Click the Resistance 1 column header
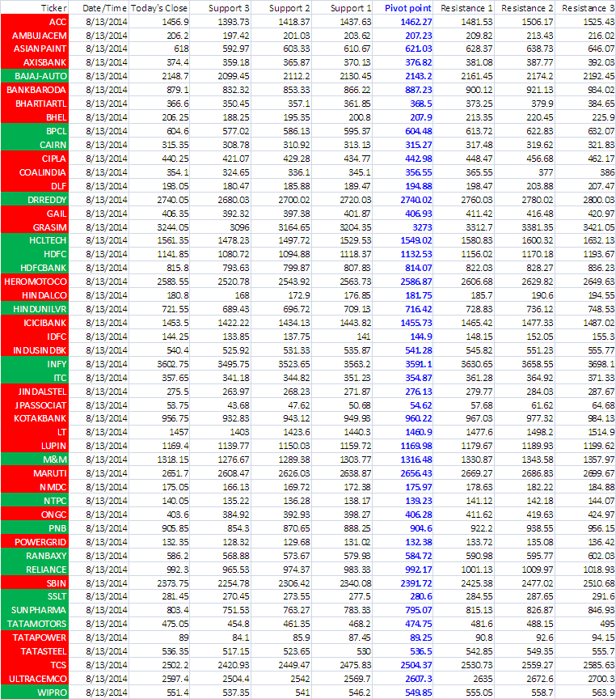Viewport: 616px width, 699px height. point(464,7)
